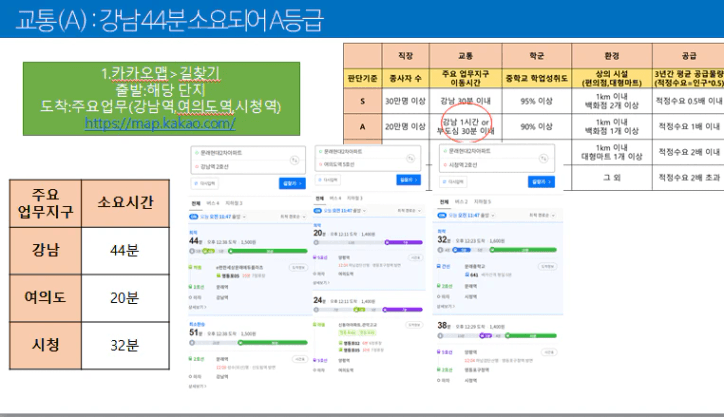Click the 20분 route purple progress bar
This screenshot has width=724, height=417.
pos(404,242)
